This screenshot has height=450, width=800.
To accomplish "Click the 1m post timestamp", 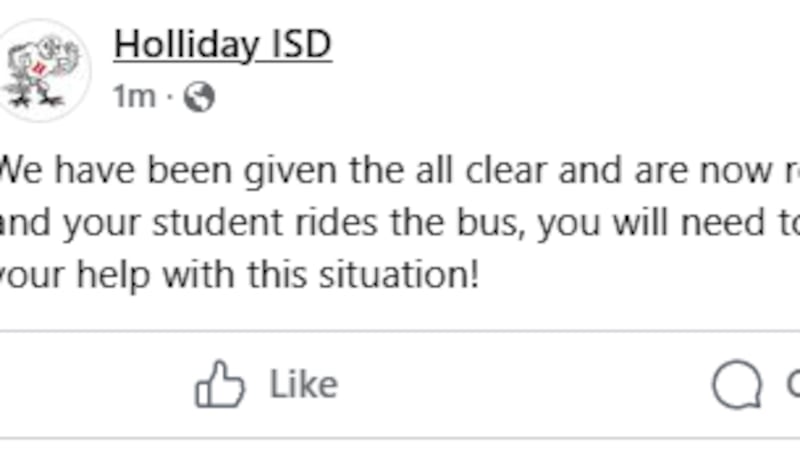I will pyautogui.click(x=134, y=97).
